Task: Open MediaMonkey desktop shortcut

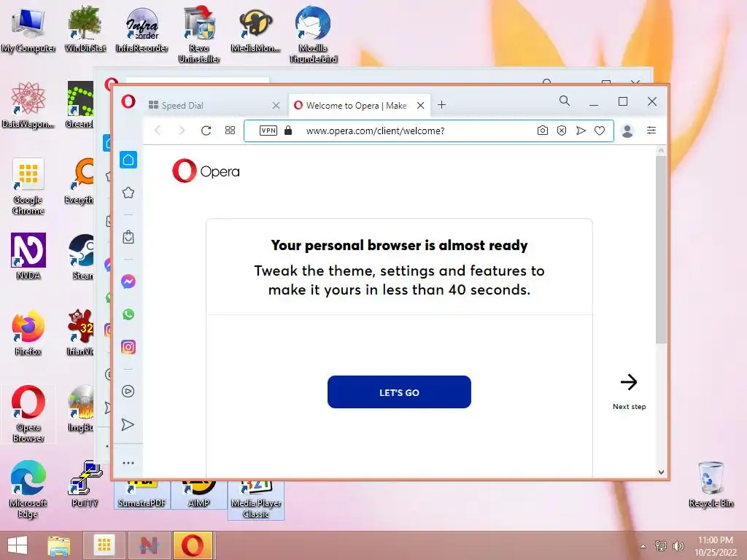Action: (256, 29)
